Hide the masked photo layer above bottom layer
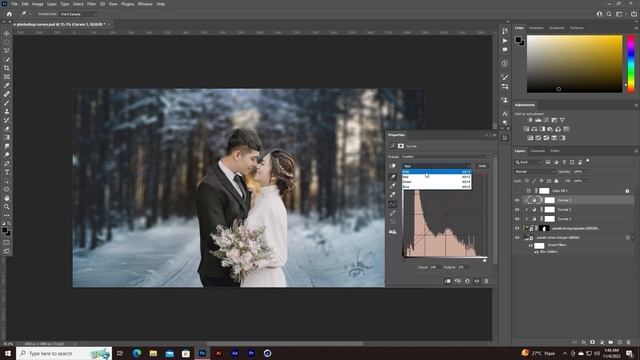 (x=517, y=228)
